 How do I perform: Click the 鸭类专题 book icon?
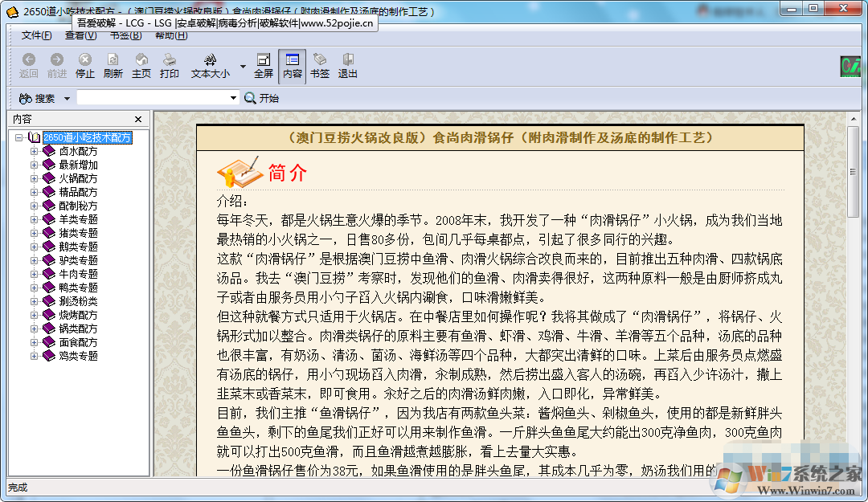point(49,288)
